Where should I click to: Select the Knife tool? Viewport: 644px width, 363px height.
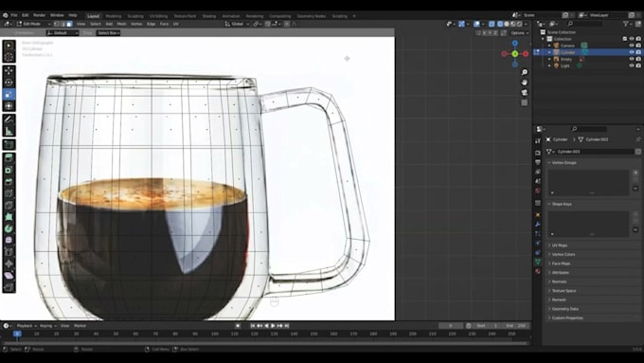9,205
